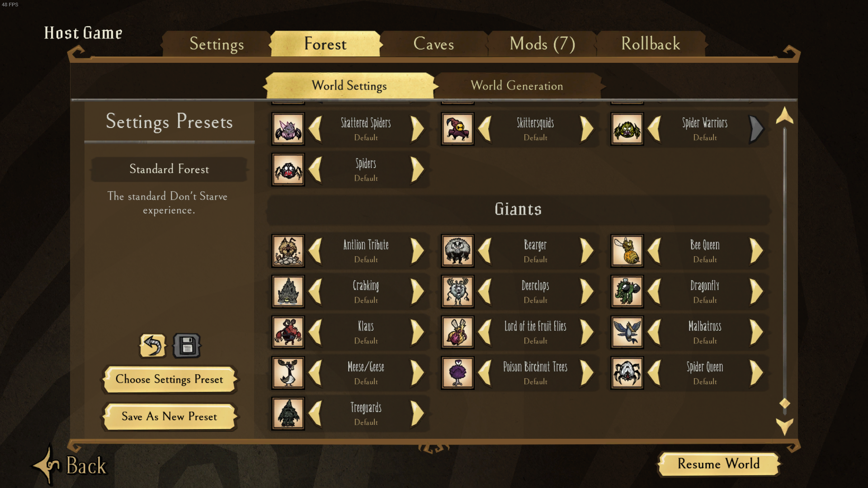Switch to the Caves tab
Image resolution: width=868 pixels, height=488 pixels.
point(434,44)
